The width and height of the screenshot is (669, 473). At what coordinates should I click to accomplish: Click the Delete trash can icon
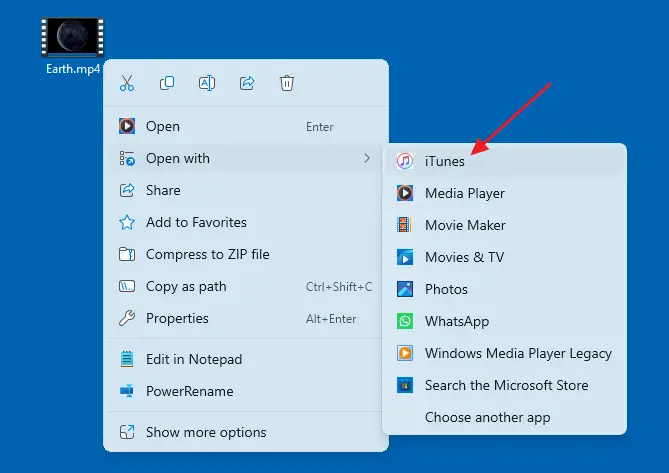(x=287, y=83)
